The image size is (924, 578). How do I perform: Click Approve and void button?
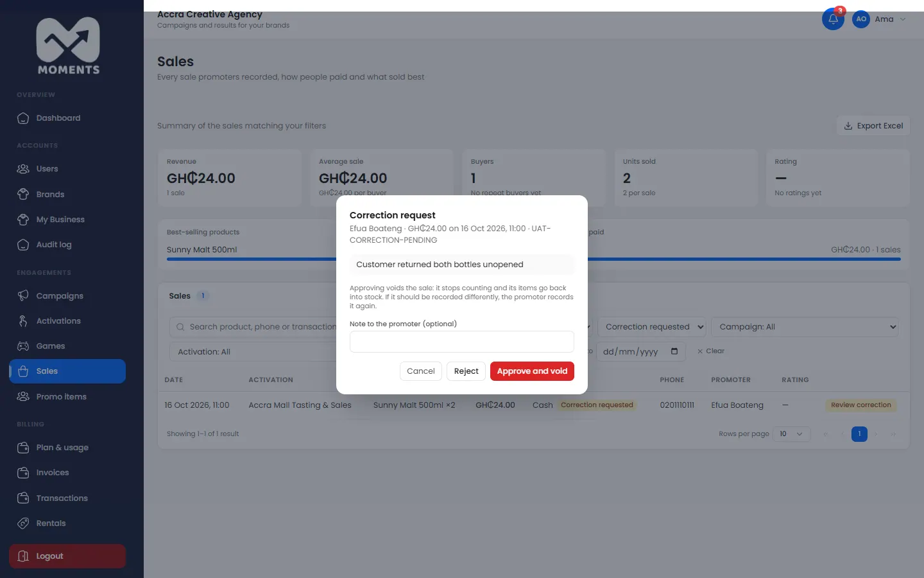532,371
